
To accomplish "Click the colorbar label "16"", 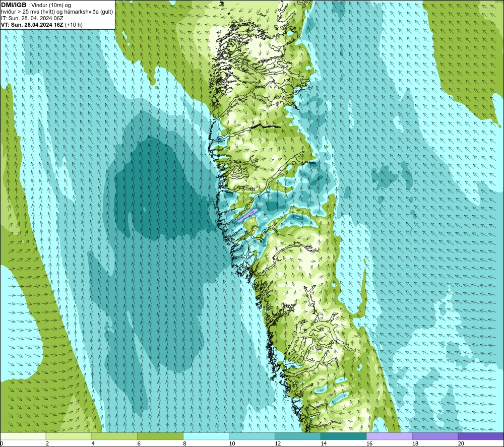I will pyautogui.click(x=369, y=443).
